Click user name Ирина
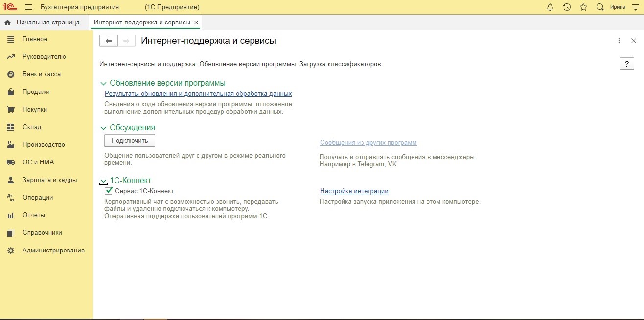Image resolution: width=644 pixels, height=320 pixels. click(x=618, y=7)
